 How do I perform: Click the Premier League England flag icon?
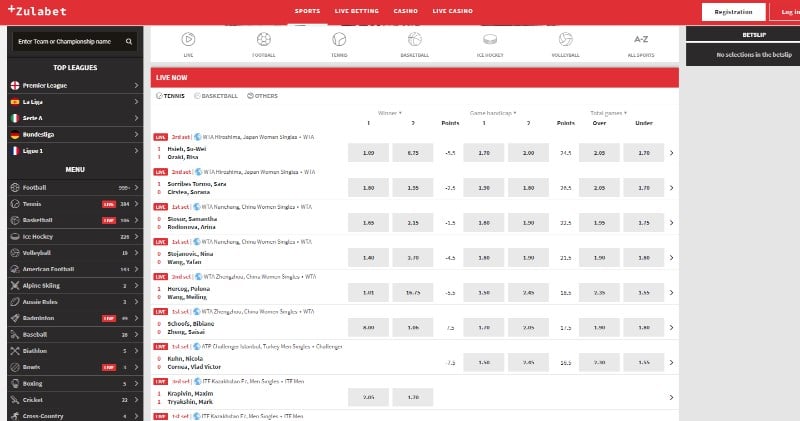tap(15, 85)
